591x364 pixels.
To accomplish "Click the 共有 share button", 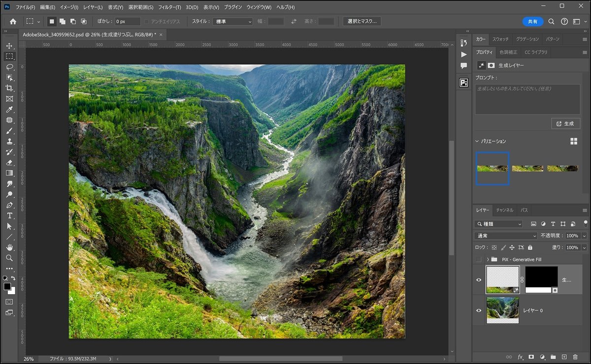I will [533, 22].
